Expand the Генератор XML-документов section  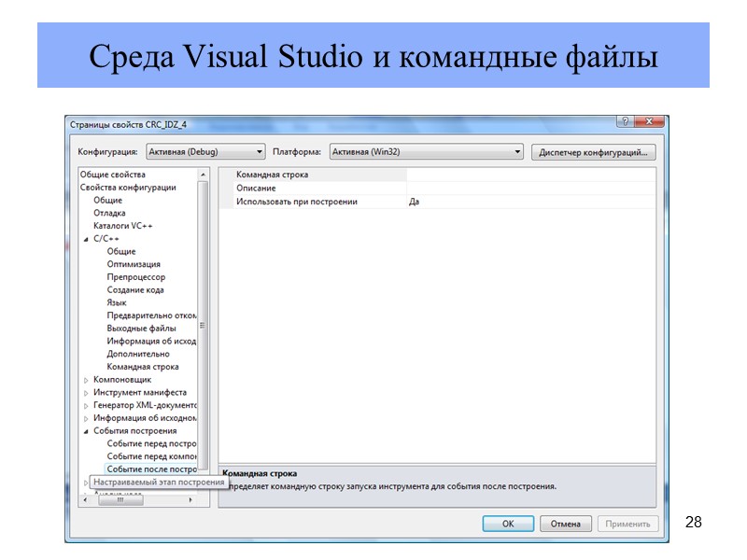[x=85, y=405]
